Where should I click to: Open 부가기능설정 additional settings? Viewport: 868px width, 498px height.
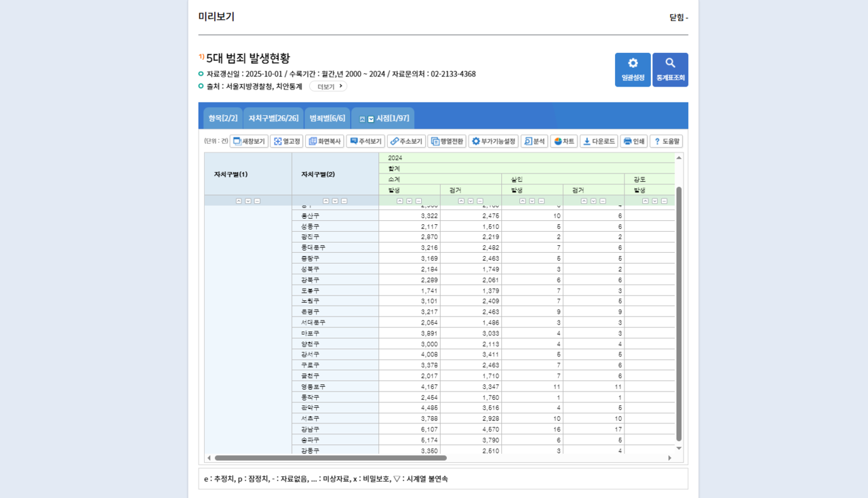[x=494, y=141]
